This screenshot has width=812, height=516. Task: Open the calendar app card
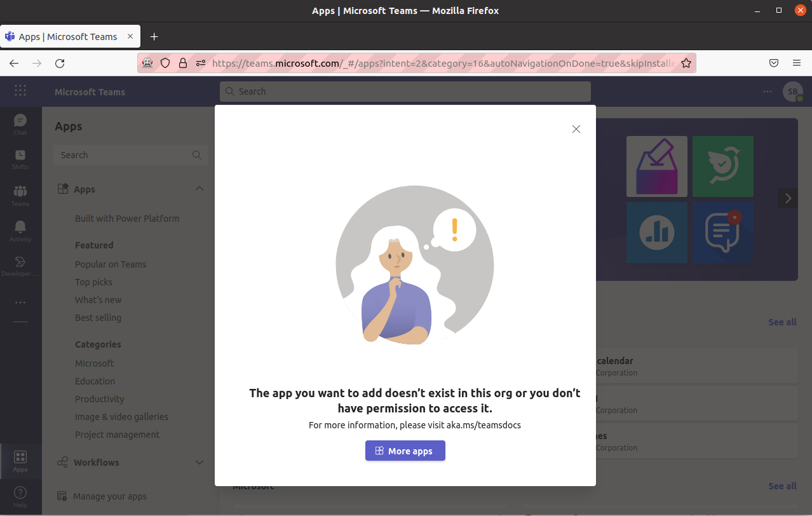coord(696,366)
